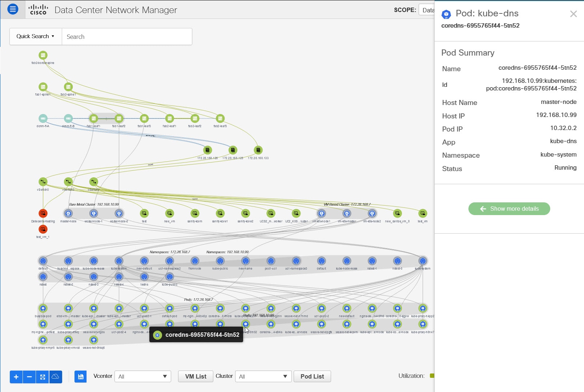Select the default-pod pod icon
This screenshot has width=584, height=392.
point(170,308)
